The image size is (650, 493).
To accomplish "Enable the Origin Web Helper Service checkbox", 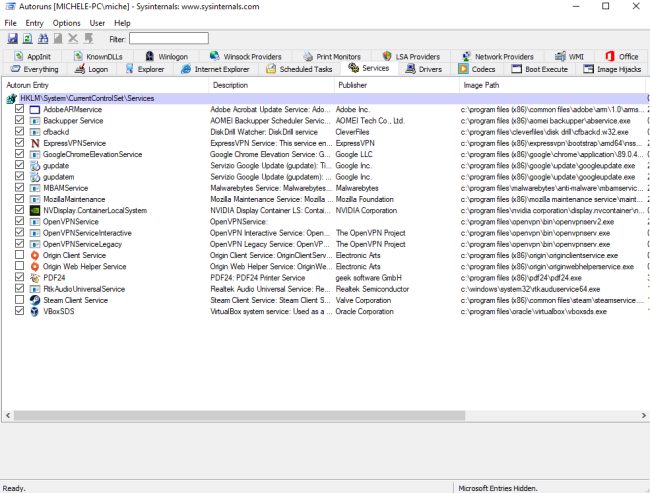I will coord(19,266).
